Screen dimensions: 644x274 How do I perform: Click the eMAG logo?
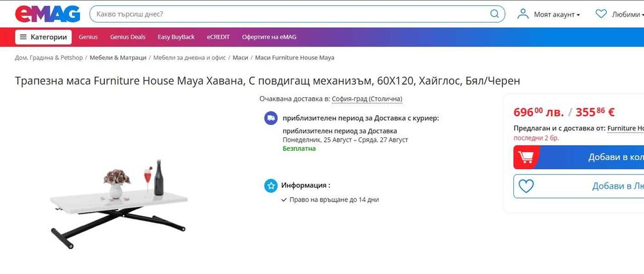coord(47,14)
